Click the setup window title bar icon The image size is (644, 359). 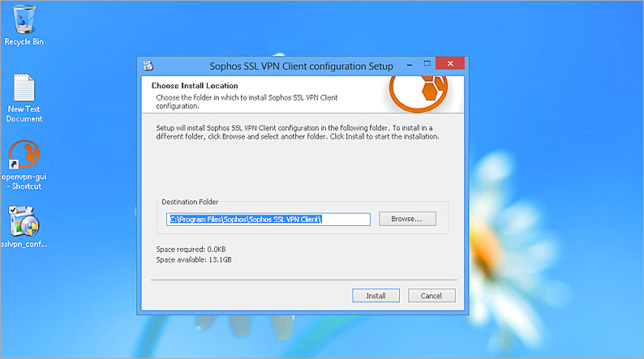point(148,66)
